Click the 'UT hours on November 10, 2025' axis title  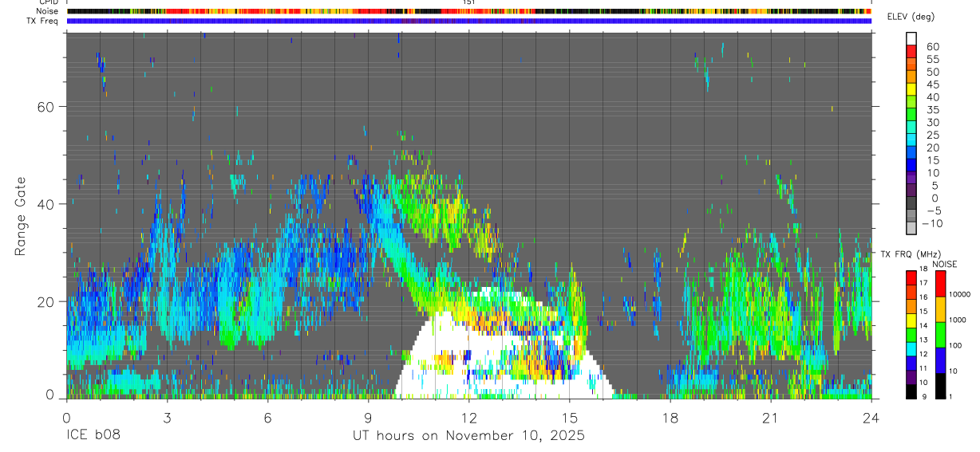click(469, 436)
